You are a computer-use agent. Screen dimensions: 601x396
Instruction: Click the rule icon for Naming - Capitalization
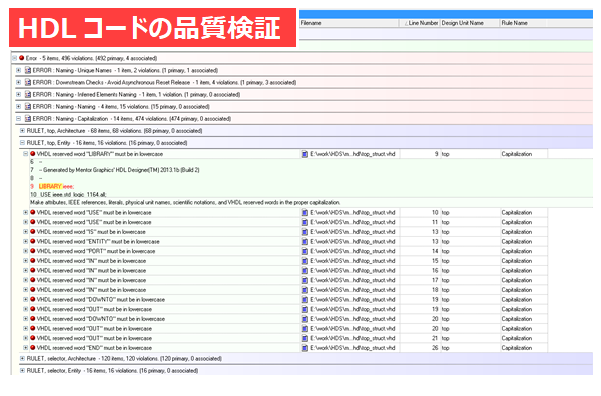(x=28, y=118)
